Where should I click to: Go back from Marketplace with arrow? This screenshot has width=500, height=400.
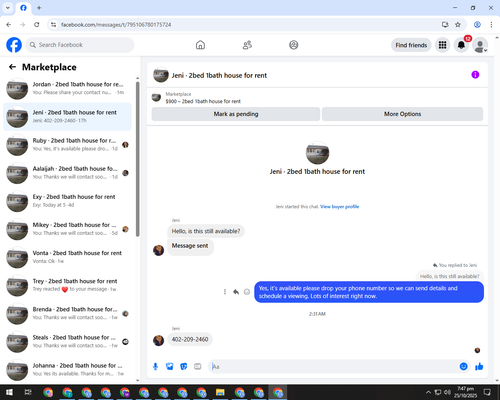click(x=12, y=67)
